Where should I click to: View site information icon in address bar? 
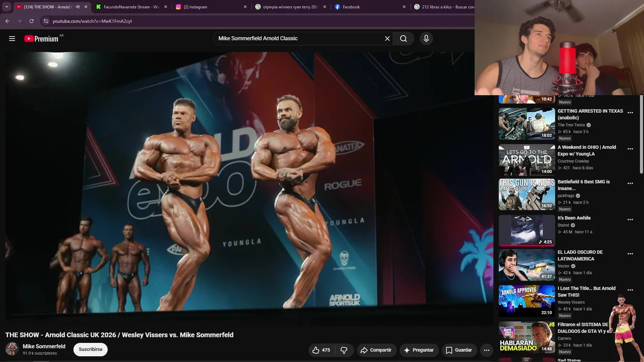point(46,21)
